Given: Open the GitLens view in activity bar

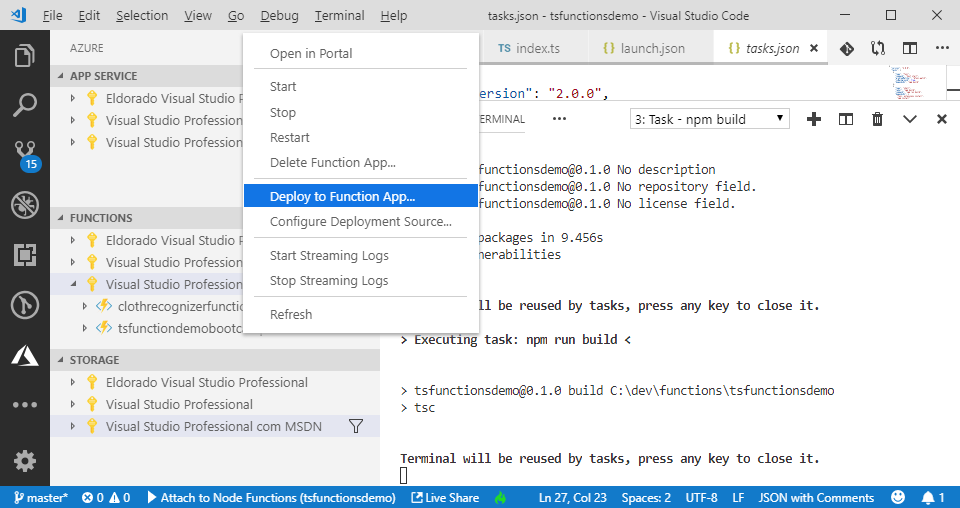Looking at the screenshot, I should (x=24, y=305).
